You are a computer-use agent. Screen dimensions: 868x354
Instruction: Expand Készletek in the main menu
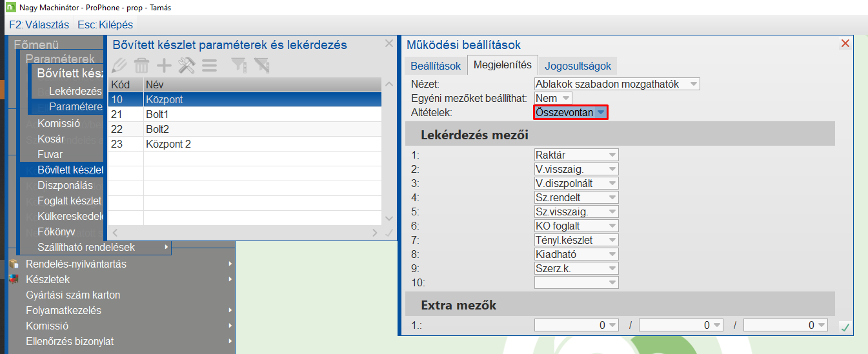pyautogui.click(x=121, y=279)
